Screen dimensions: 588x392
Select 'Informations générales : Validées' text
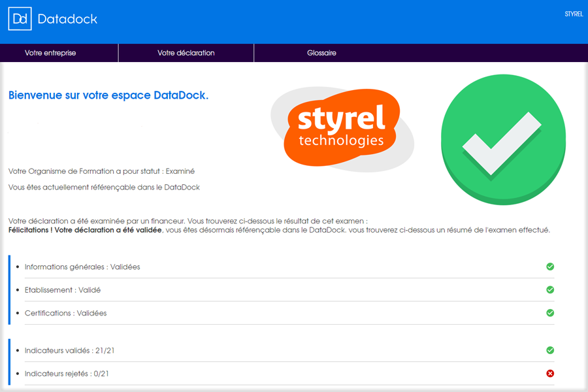82,267
